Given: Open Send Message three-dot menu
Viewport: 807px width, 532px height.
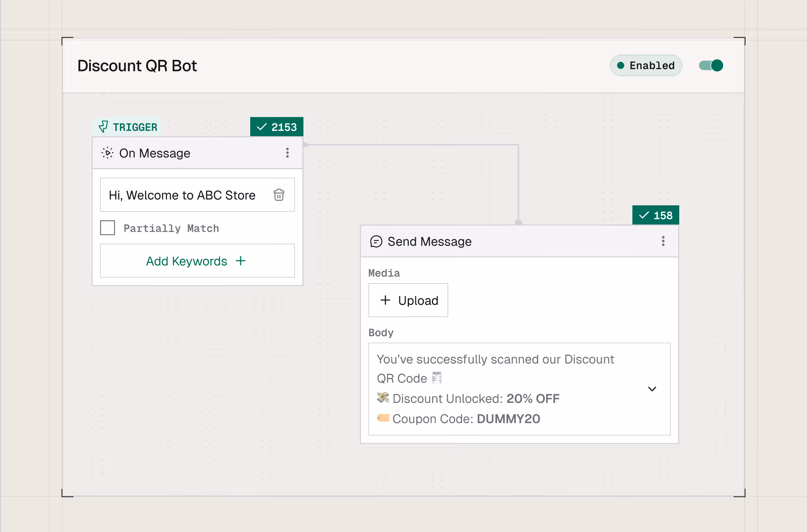Looking at the screenshot, I should tap(663, 241).
